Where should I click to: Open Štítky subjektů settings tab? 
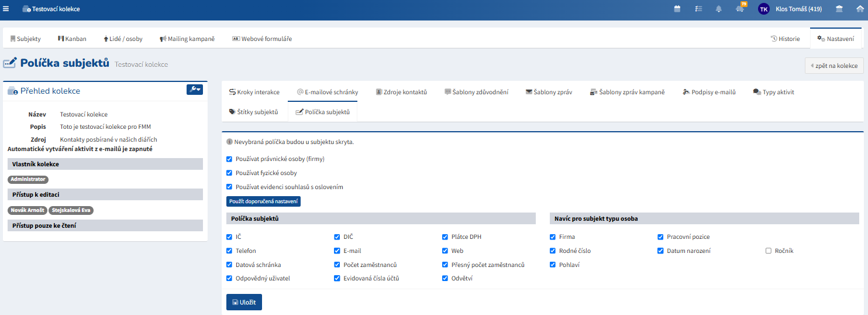tap(253, 111)
